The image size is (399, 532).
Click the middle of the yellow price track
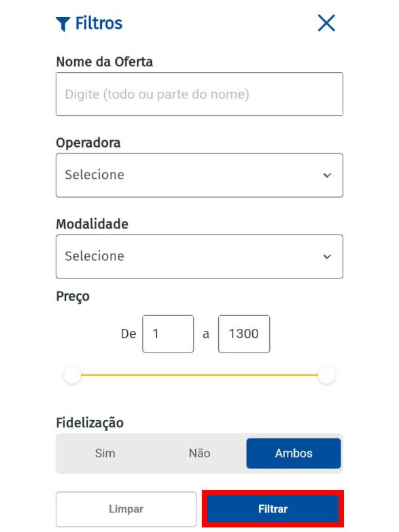pos(199,375)
